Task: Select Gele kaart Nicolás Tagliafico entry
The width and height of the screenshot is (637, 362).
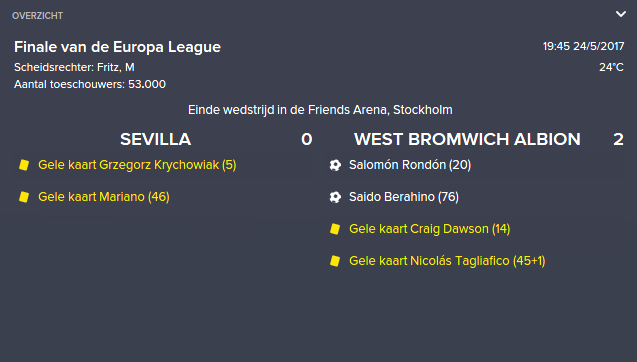Action: 447,261
